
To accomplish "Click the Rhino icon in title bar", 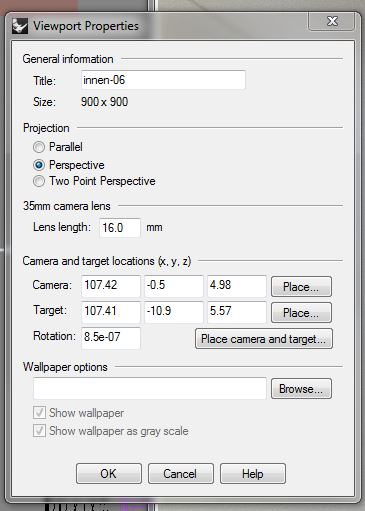I will pyautogui.click(x=20, y=26).
